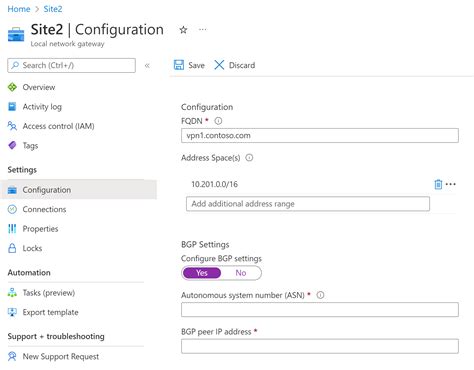Click the ASN info icon

click(320, 295)
